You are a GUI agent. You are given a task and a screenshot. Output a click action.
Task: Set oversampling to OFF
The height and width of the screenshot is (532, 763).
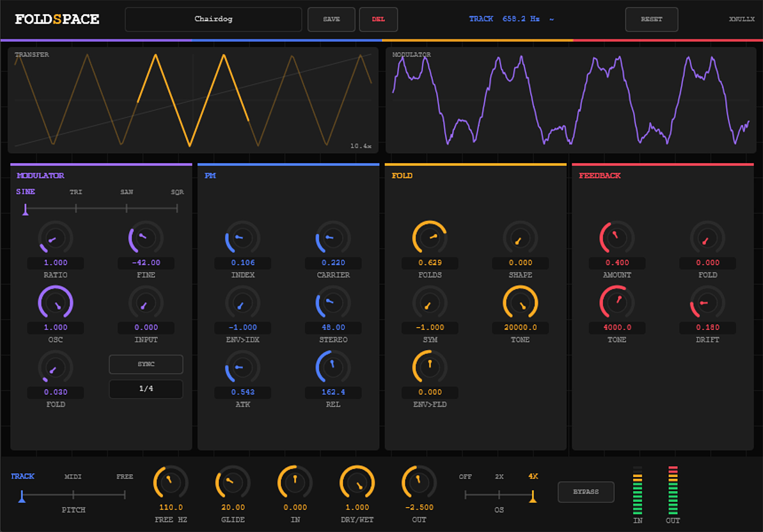pyautogui.click(x=465, y=476)
